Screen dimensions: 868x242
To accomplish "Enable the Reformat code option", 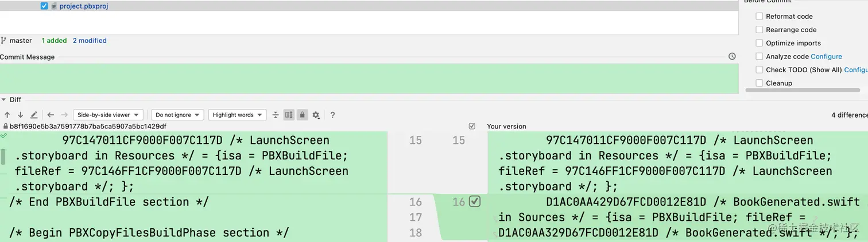I will tap(759, 17).
